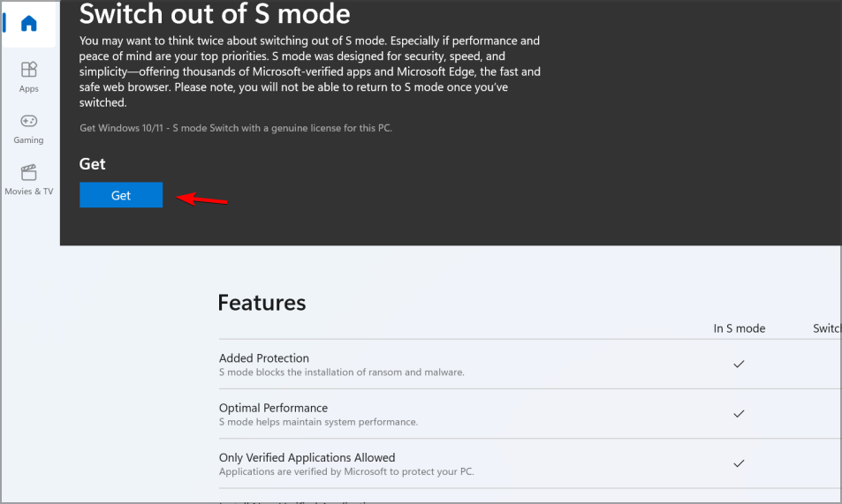Open the Apps section icon
Screen dimensions: 842x504
(x=29, y=70)
